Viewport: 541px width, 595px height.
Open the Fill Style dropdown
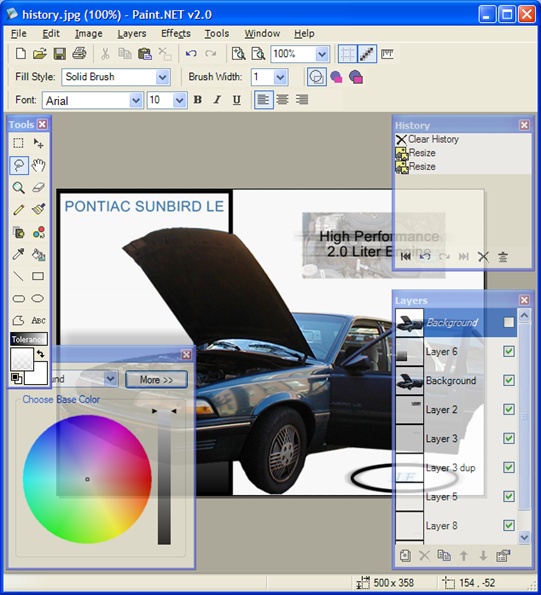point(162,77)
